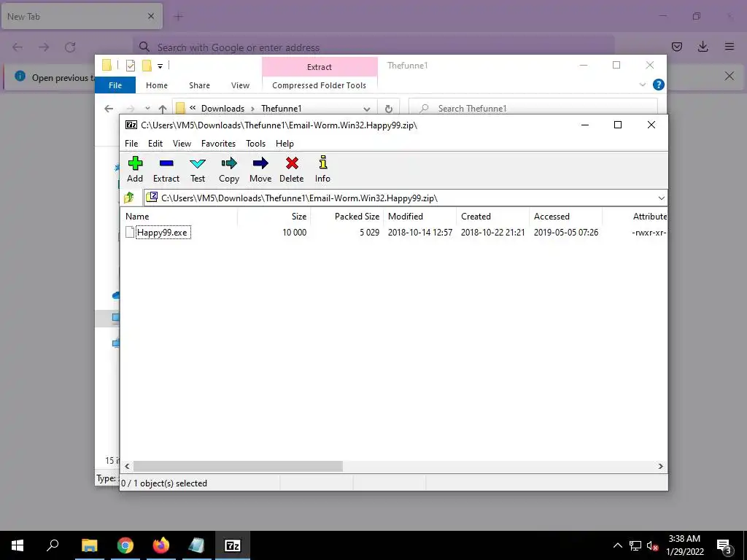Open the Favorites menu in 7-Zip
Screen dimensions: 747x560
[x=218, y=144]
